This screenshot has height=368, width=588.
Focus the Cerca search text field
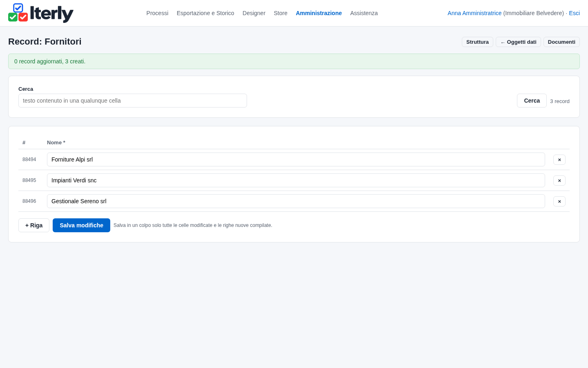[x=133, y=101]
